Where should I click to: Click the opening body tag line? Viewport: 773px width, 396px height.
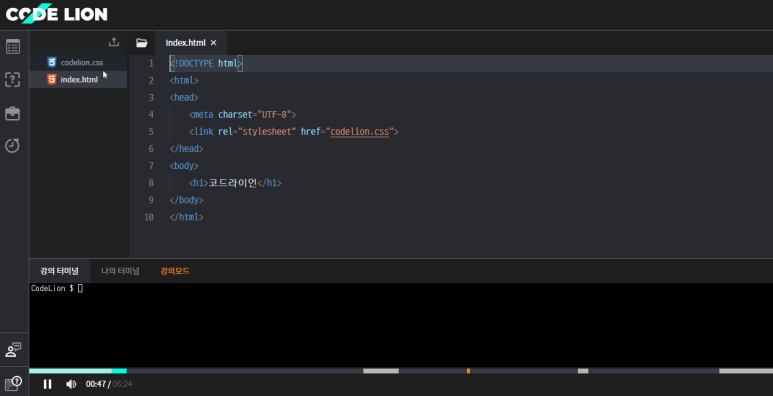point(184,166)
